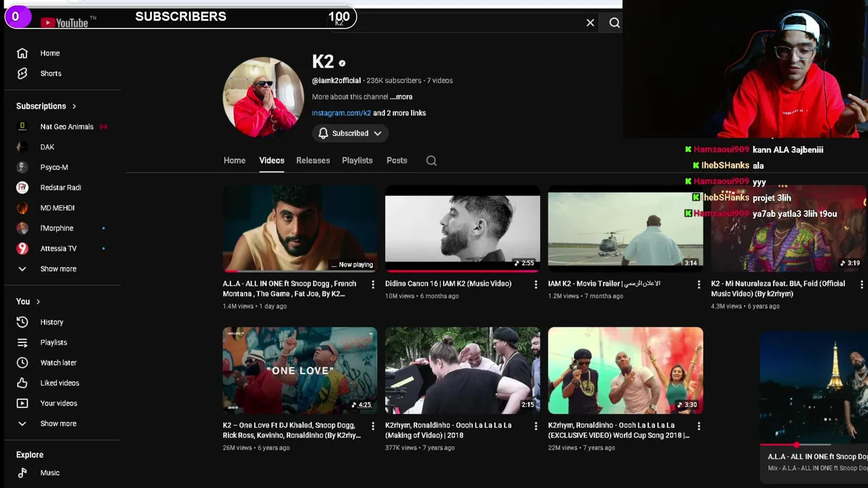868x488 pixels.
Task: Open Didine Canon 16 video thumbnail
Action: 462,228
